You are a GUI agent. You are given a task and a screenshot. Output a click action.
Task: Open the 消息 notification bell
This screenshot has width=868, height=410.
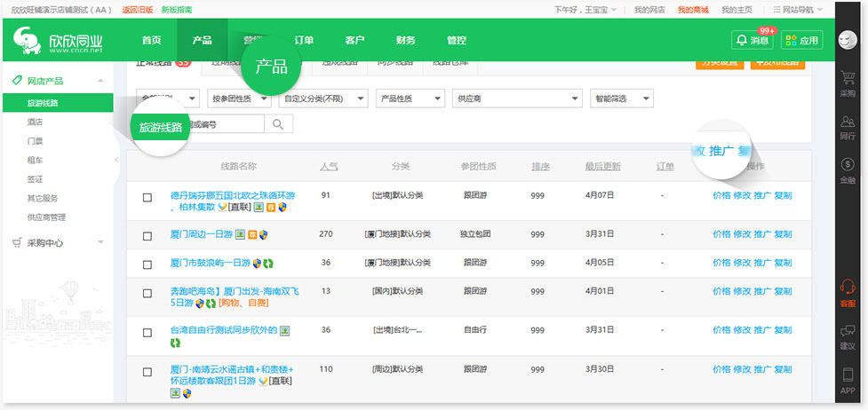(x=751, y=40)
